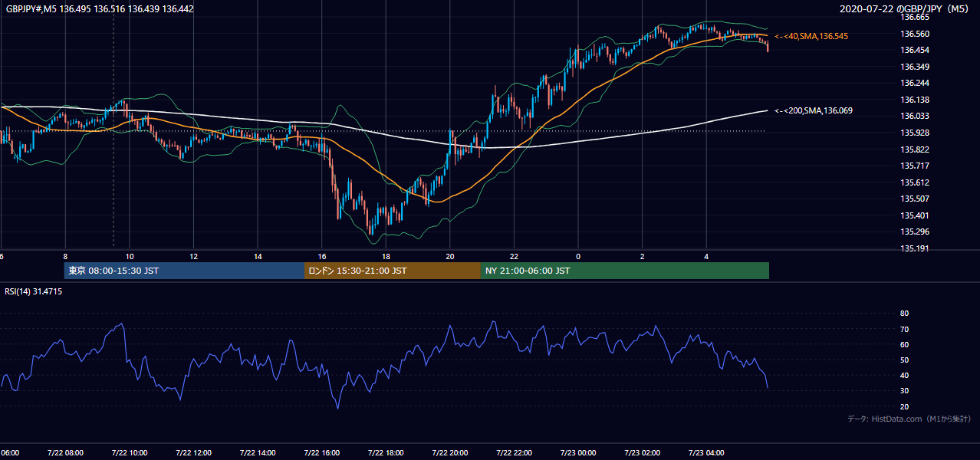Click price level 136.454 on the axis
The image size is (980, 460).
(915, 50)
